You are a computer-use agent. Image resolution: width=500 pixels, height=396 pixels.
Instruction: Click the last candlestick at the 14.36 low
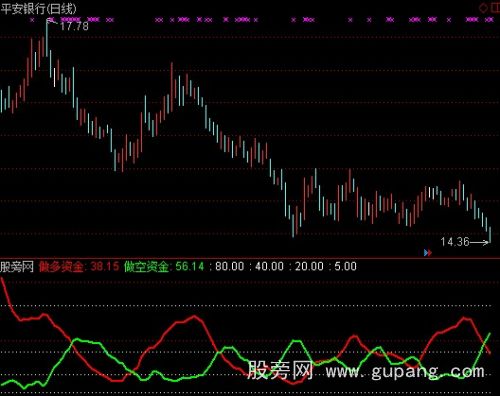[490, 234]
